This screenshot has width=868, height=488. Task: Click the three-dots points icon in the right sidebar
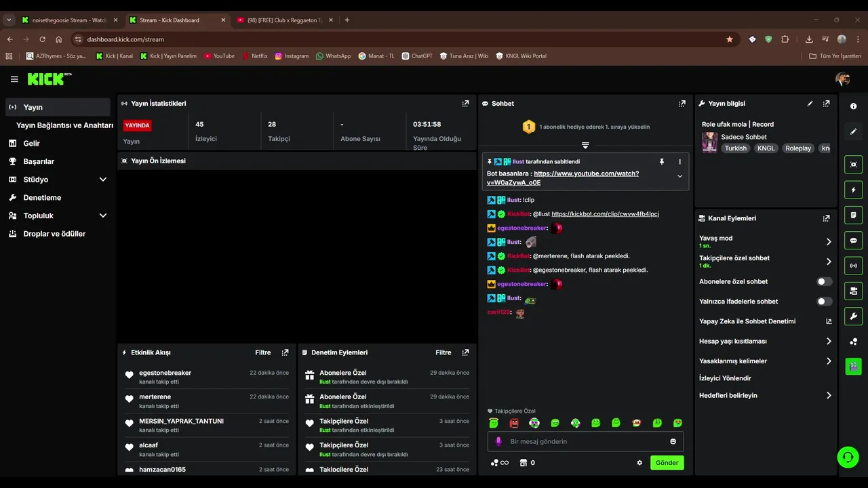(853, 342)
